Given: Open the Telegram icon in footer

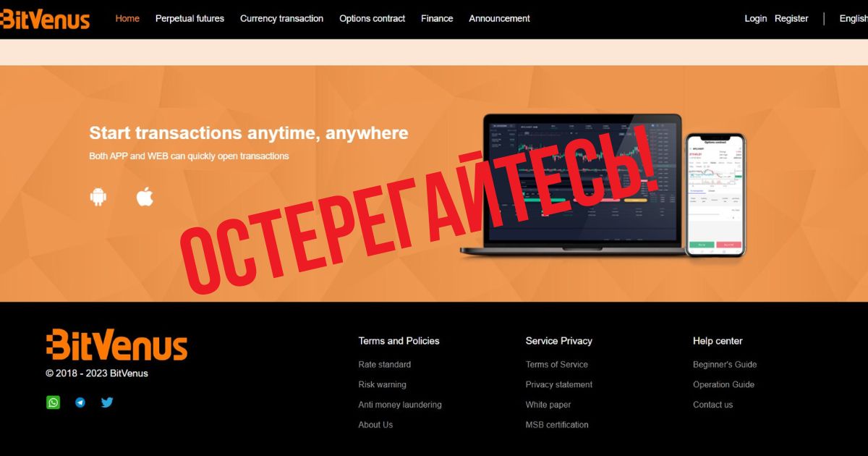Looking at the screenshot, I should [x=80, y=402].
